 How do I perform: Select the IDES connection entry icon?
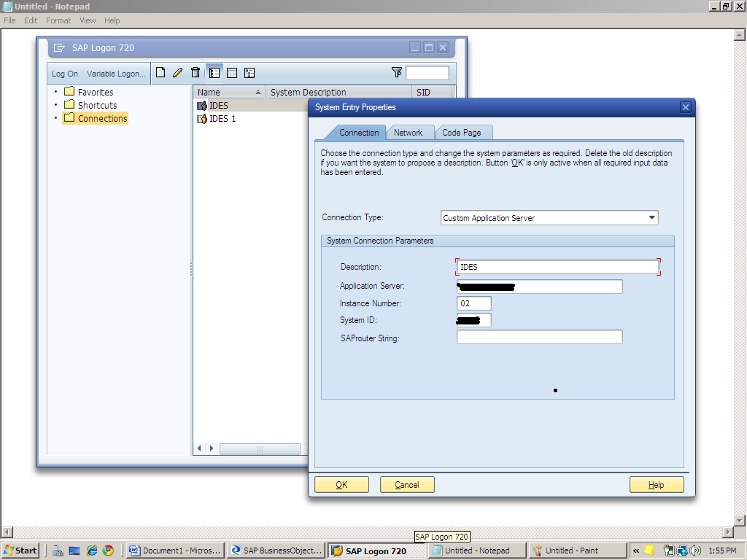coord(202,106)
